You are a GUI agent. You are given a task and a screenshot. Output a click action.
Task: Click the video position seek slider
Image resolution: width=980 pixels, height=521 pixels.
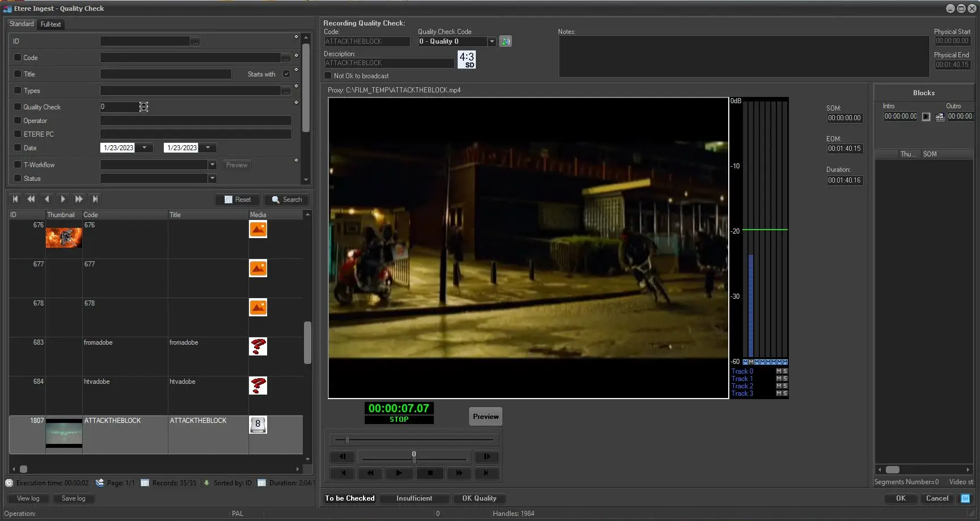coord(414,439)
